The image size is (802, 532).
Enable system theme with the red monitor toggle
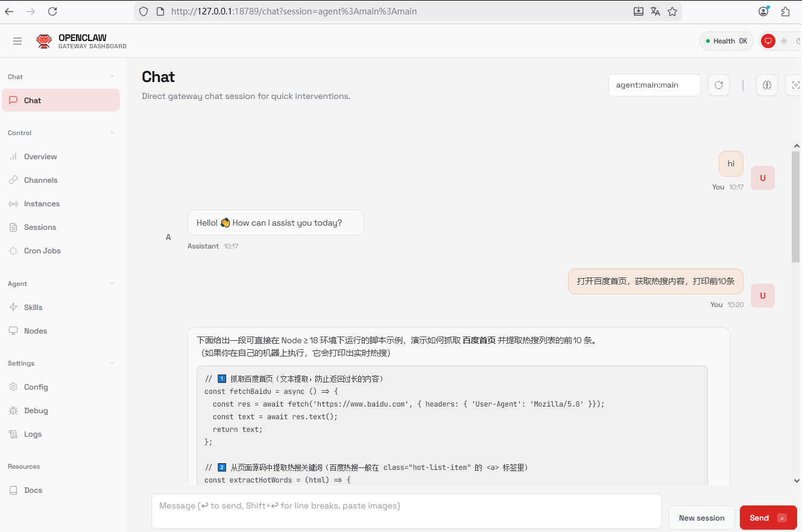point(768,40)
